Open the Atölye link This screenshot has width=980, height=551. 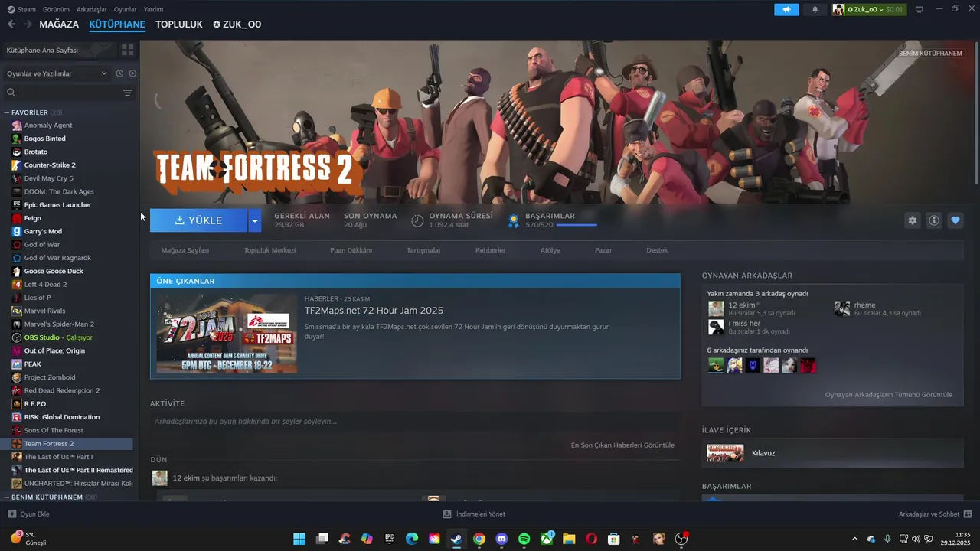point(550,250)
